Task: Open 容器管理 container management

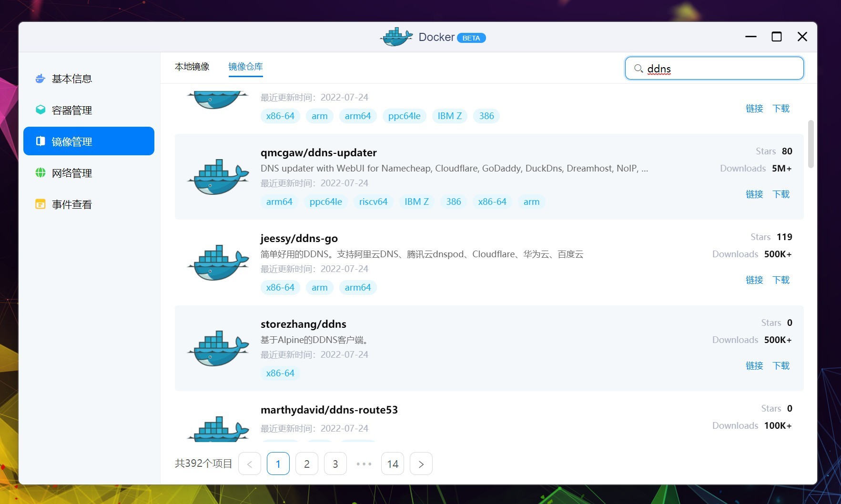Action: [71, 110]
